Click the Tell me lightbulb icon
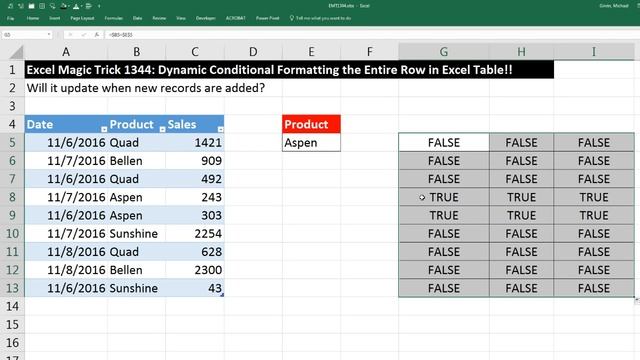 click(291, 18)
